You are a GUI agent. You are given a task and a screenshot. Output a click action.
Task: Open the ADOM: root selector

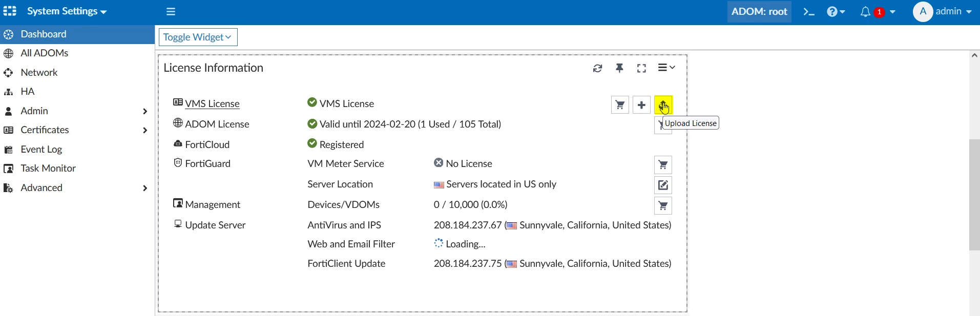759,11
